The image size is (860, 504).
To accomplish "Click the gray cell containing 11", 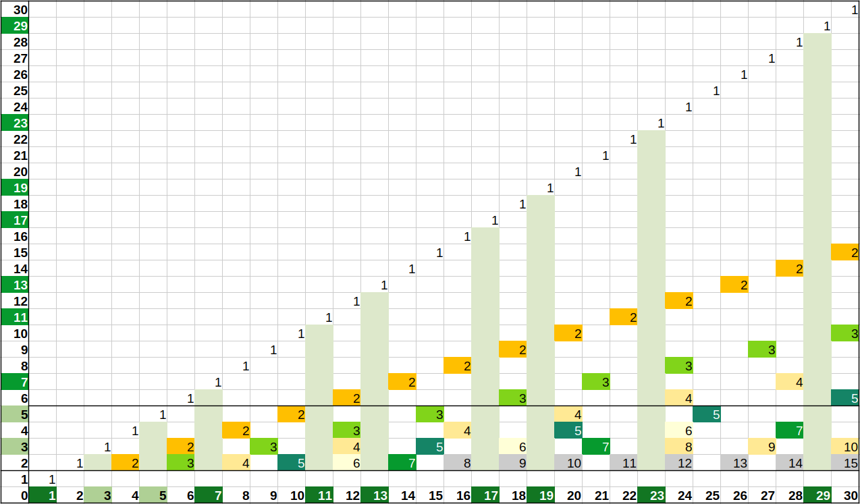I will coord(624,463).
